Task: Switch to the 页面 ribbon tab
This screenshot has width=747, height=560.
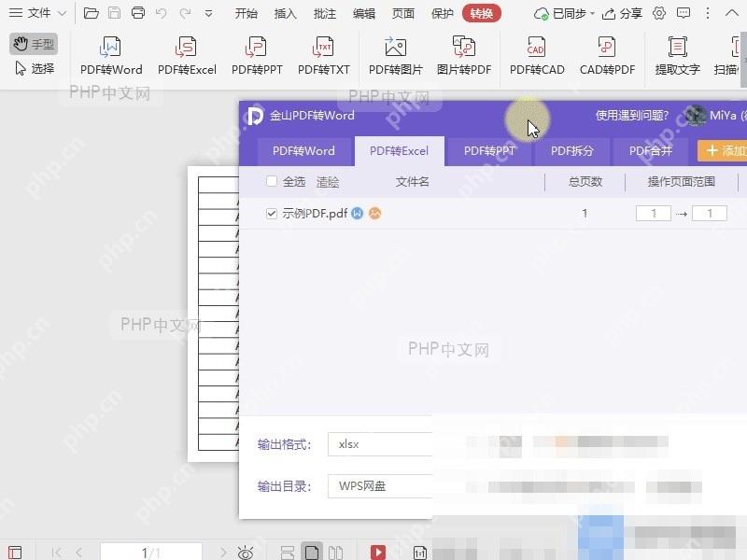Action: click(x=403, y=13)
